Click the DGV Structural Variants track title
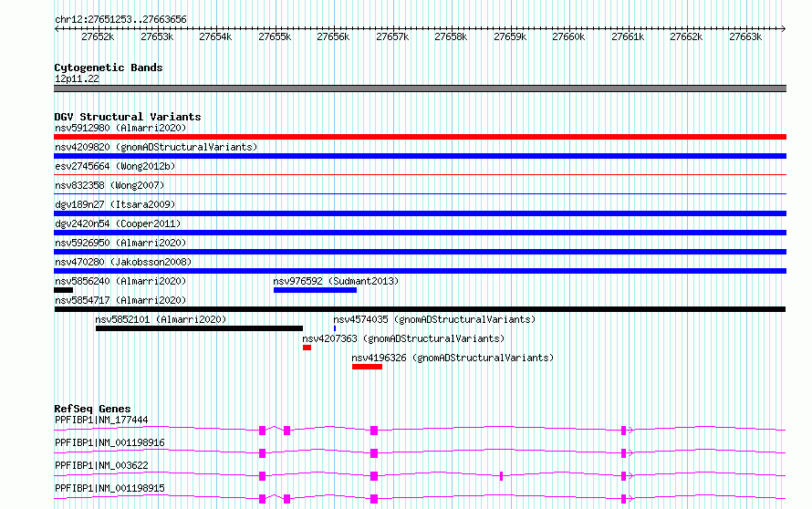This screenshot has width=812, height=509. point(128,117)
